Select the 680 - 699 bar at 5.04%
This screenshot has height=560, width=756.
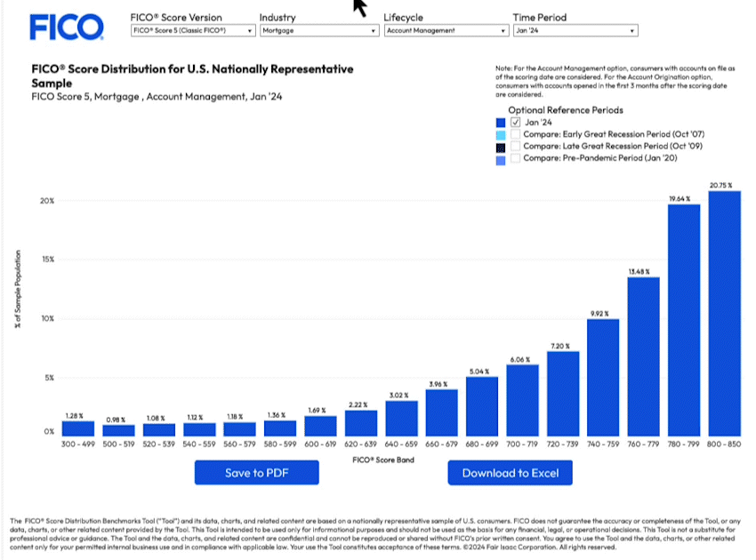pyautogui.click(x=482, y=407)
